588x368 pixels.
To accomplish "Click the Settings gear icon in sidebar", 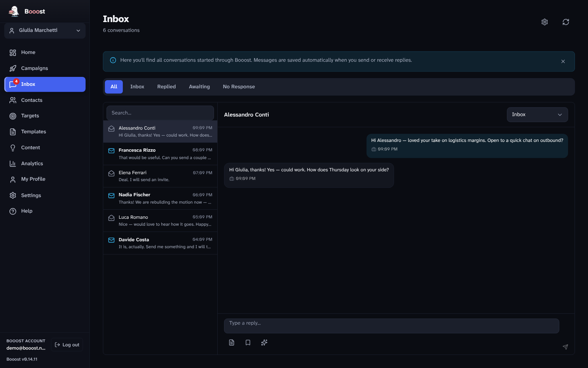I will point(13,195).
